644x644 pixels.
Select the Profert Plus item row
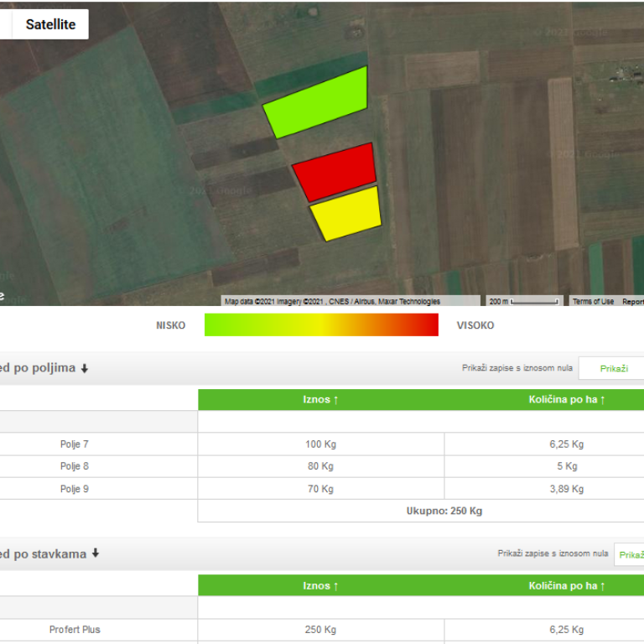tap(75, 630)
